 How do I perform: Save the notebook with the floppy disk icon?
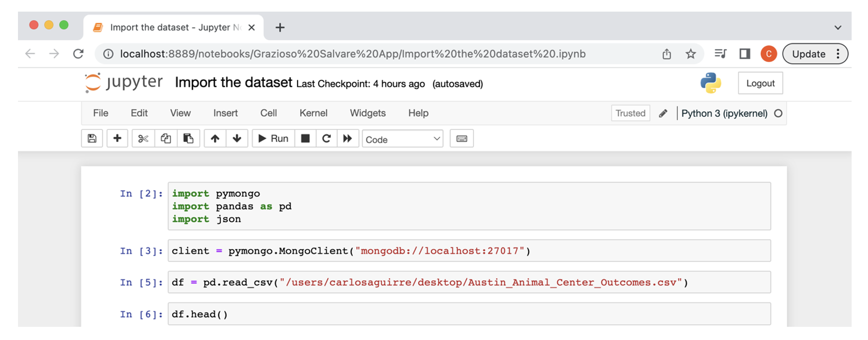pos(92,138)
